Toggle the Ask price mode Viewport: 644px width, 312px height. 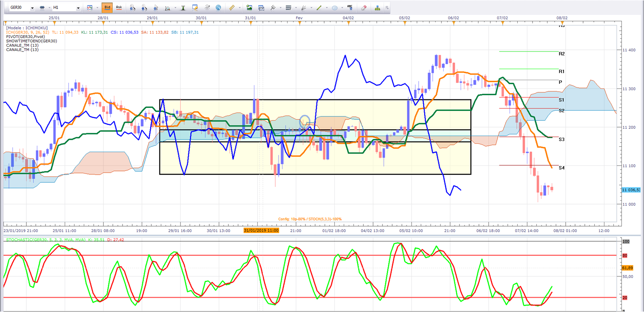(119, 8)
